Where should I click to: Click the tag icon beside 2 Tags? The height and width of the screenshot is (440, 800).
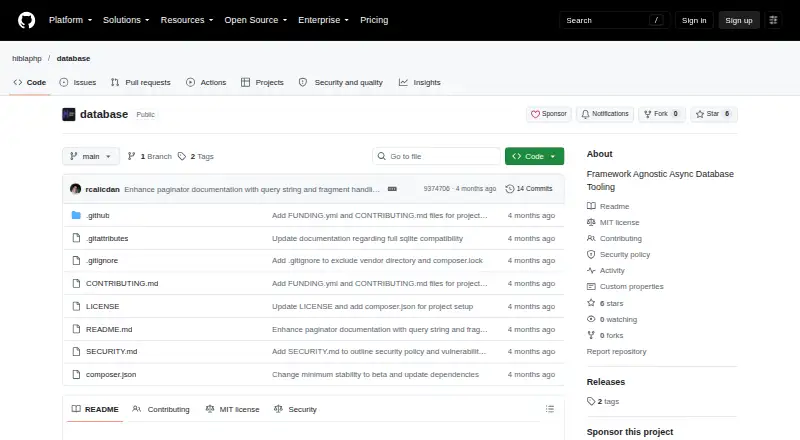coord(182,156)
